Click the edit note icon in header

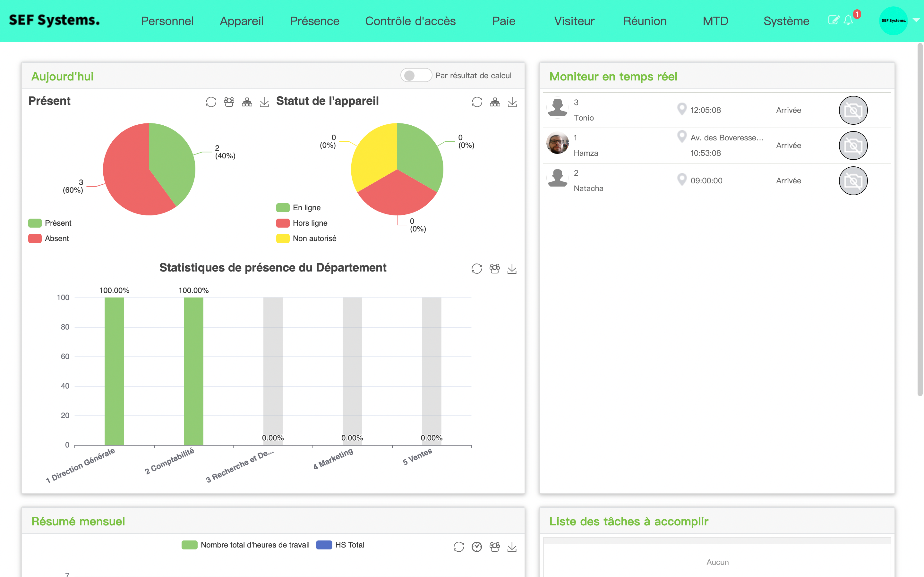[x=834, y=20]
